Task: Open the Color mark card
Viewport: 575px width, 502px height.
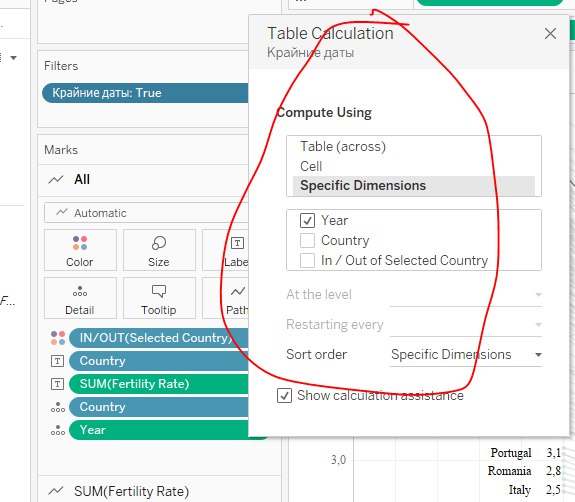Action: pyautogui.click(x=80, y=250)
